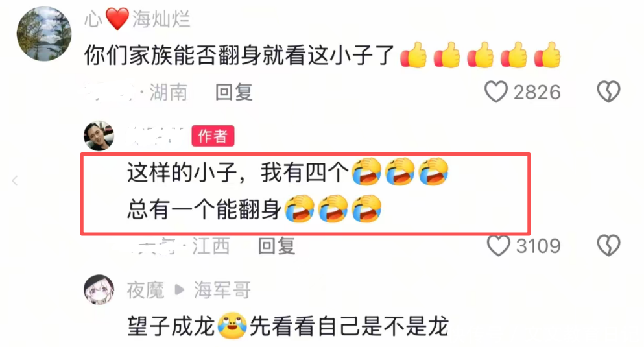
Task: Click comment text 望子成龙先看看自己是不是龙
Action: (287, 326)
